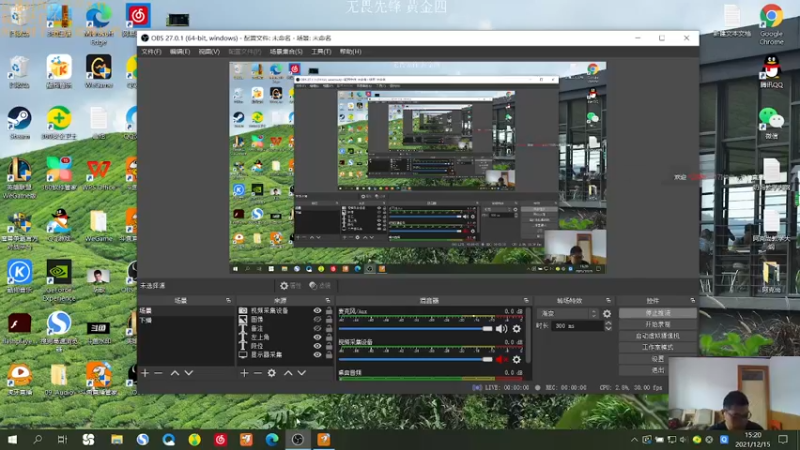Open the Google Chrome desktop shortcut
This screenshot has height=450, width=800.
(x=771, y=24)
